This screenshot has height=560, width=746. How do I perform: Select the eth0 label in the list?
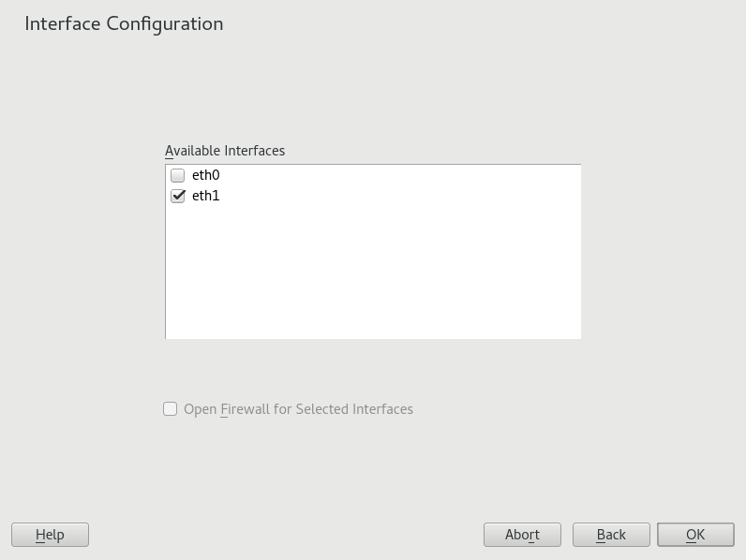205,175
